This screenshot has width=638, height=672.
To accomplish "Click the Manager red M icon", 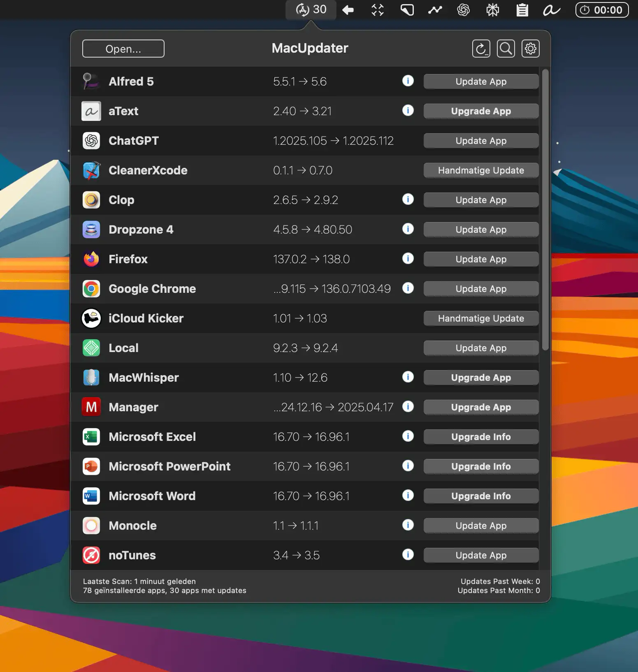I will 91,407.
